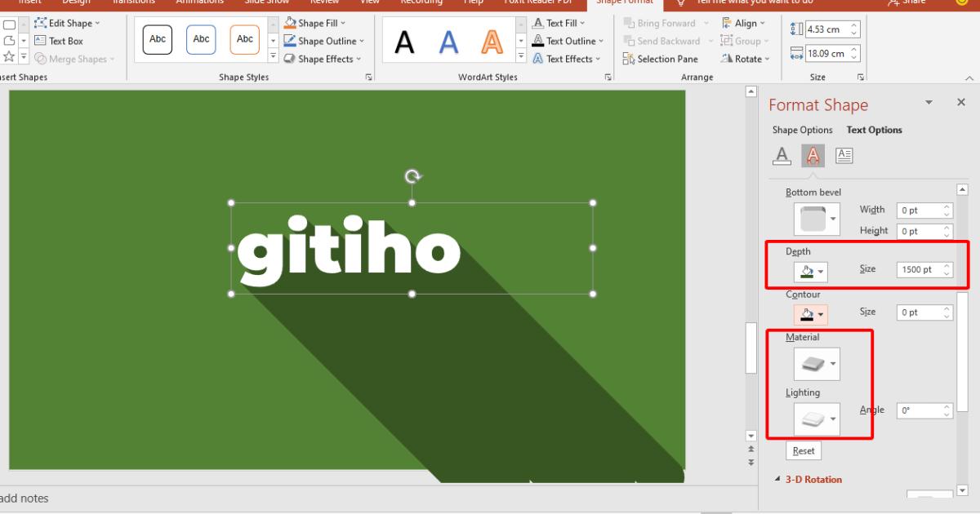Open the Contour color picker
The height and width of the screenshot is (514, 980).
pos(810,314)
